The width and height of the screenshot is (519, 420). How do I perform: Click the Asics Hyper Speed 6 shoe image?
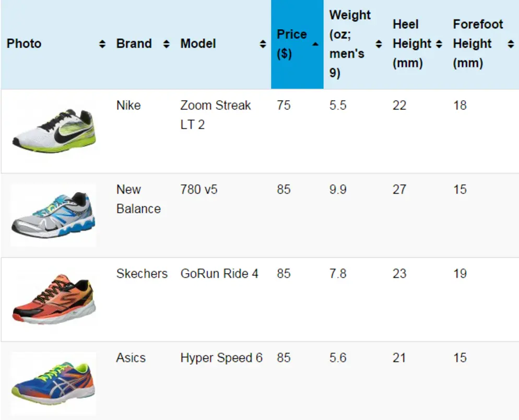point(53,383)
